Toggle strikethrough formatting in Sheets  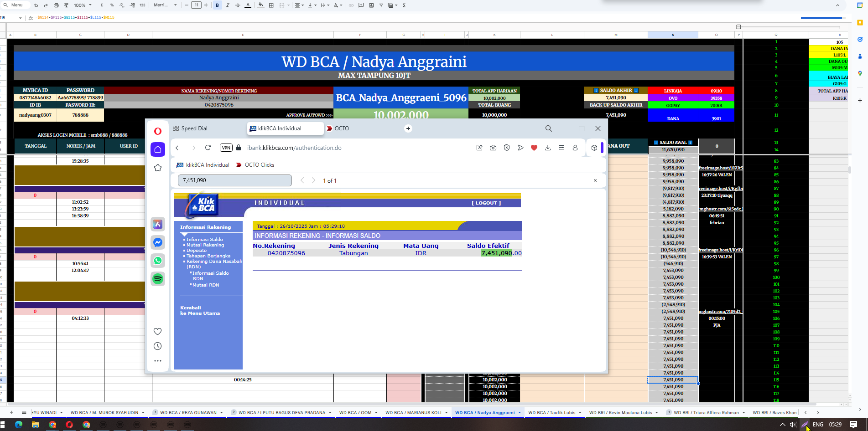coord(238,5)
